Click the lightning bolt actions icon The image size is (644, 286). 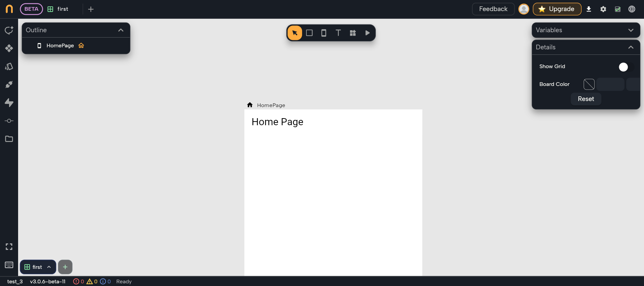pyautogui.click(x=9, y=103)
